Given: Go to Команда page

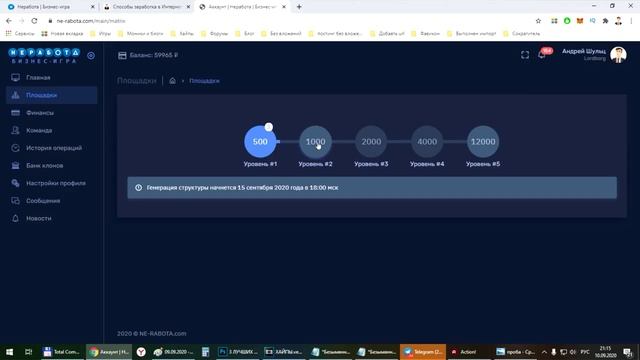Looking at the screenshot, I should coord(39,131).
